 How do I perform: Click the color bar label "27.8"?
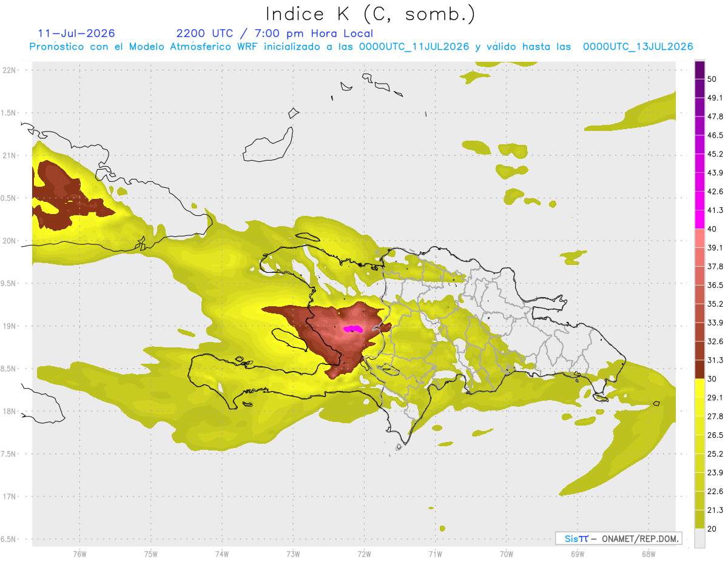(715, 416)
